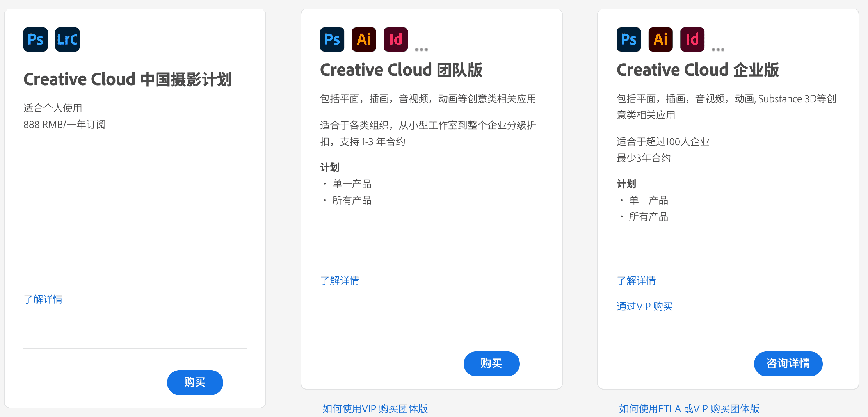Click the Photoshop icon on the 企业版 card
This screenshot has height=417, width=868.
click(x=628, y=39)
